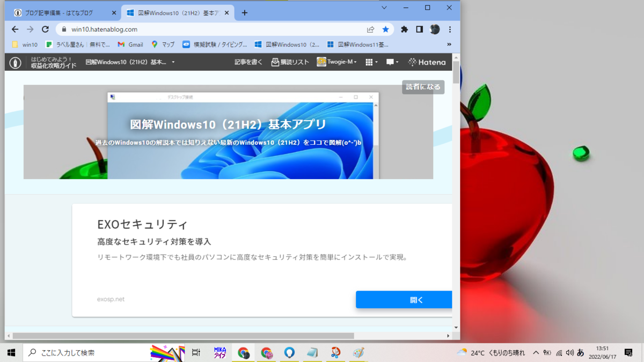Open the 模擬試験 / タイピング bookmark
The height and width of the screenshot is (362, 644).
215,45
